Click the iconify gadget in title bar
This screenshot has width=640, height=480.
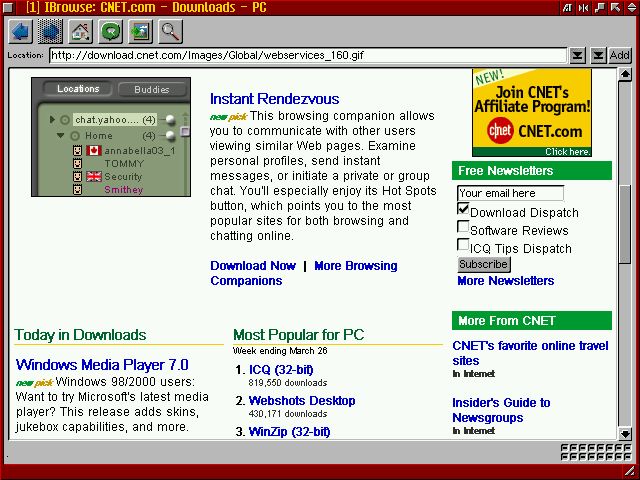pos(599,7)
